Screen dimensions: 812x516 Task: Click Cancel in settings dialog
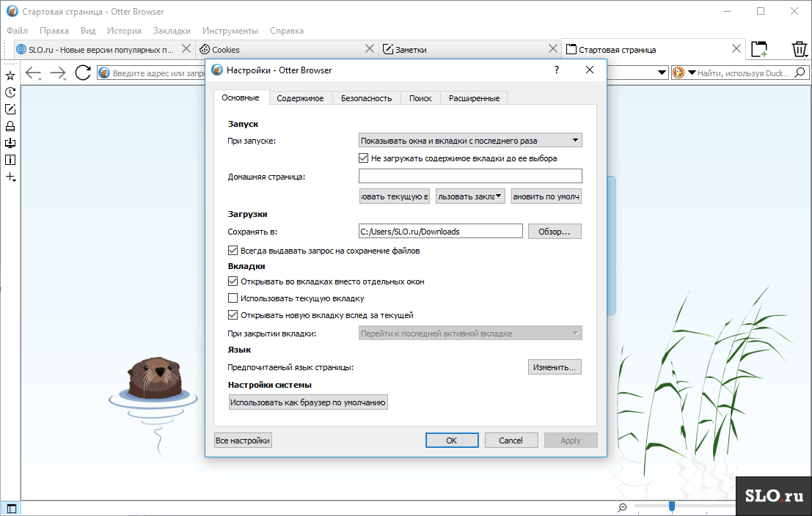pos(511,441)
